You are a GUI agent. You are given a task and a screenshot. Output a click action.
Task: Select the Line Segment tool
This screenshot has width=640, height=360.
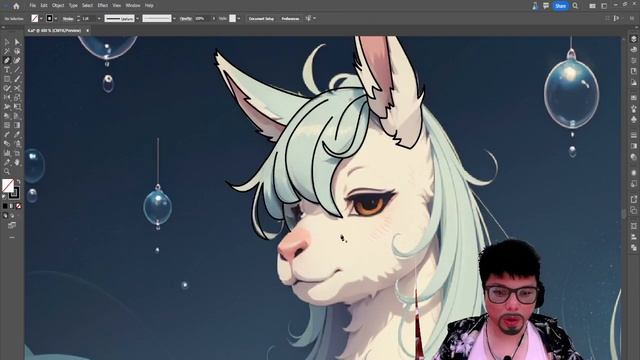tap(17, 70)
